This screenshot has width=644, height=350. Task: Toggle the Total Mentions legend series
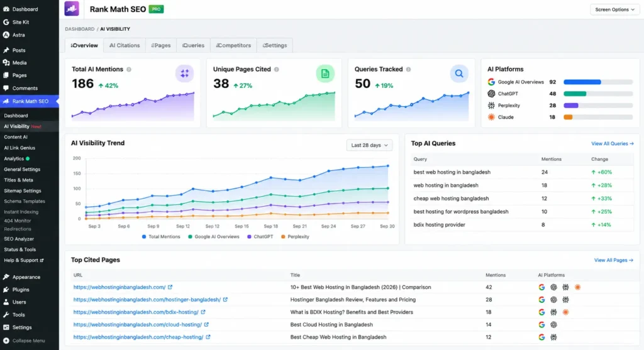pos(161,237)
